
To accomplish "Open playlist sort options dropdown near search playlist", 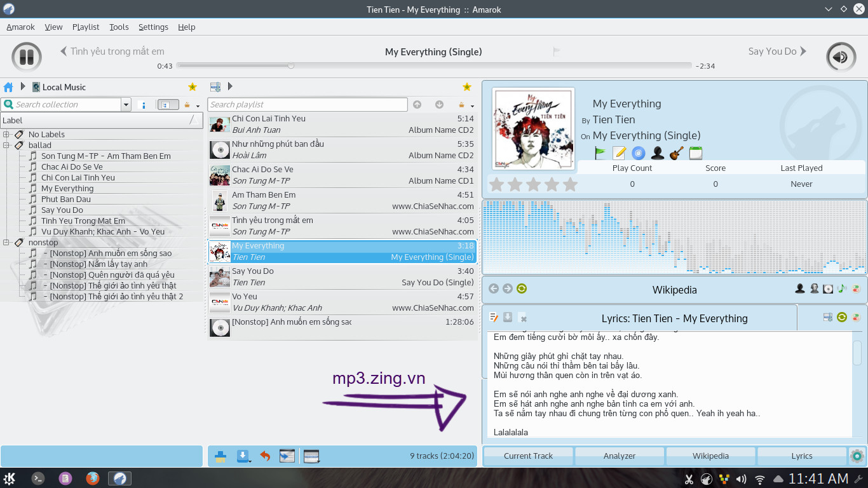I will tap(465, 105).
